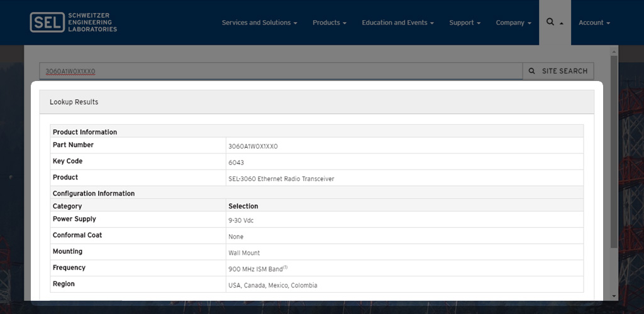
Task: Expand the Products dropdown menu
Action: point(330,23)
